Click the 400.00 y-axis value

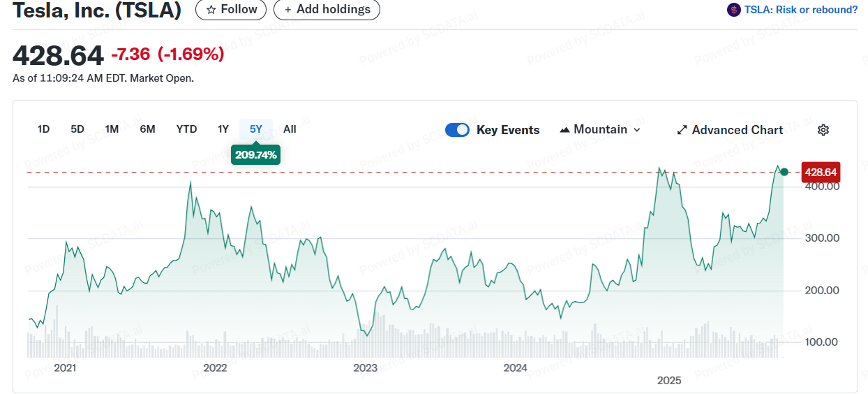[821, 187]
